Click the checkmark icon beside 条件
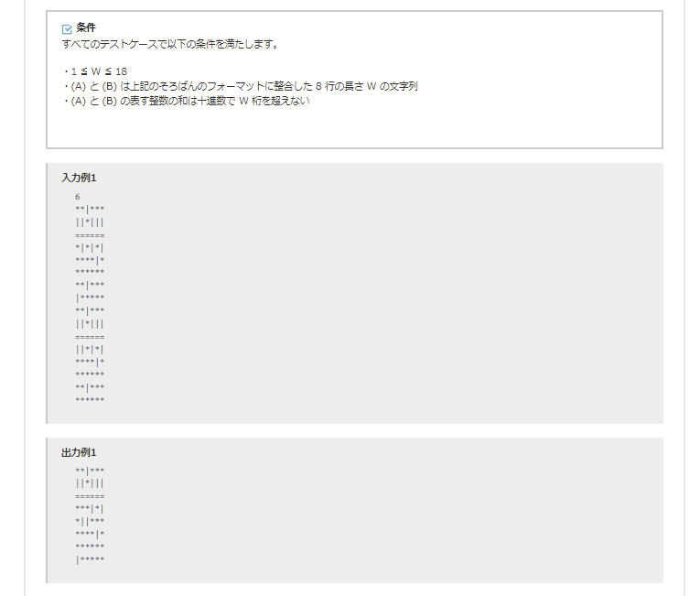 click(x=67, y=28)
